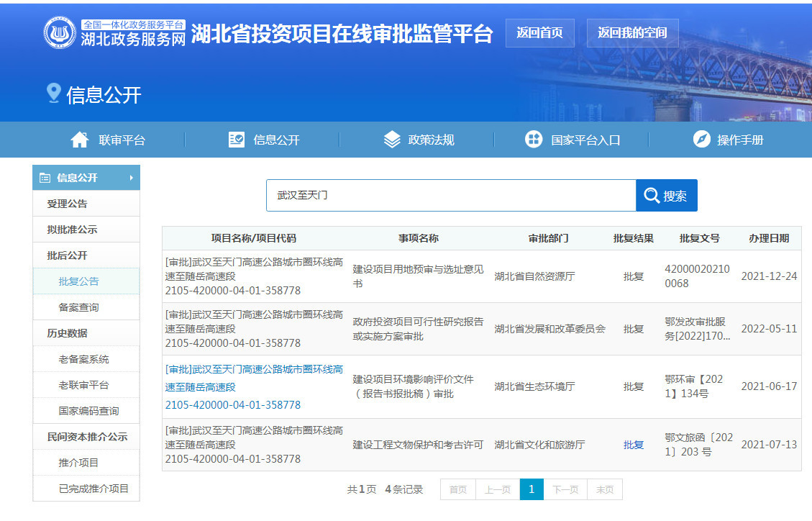This screenshot has width=812, height=521.
Task: Expand the 批后公开 sidebar section
Action: [x=67, y=255]
